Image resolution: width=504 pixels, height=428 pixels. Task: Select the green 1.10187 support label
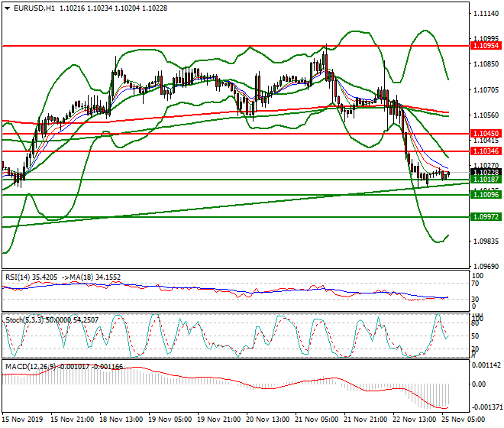486,180
